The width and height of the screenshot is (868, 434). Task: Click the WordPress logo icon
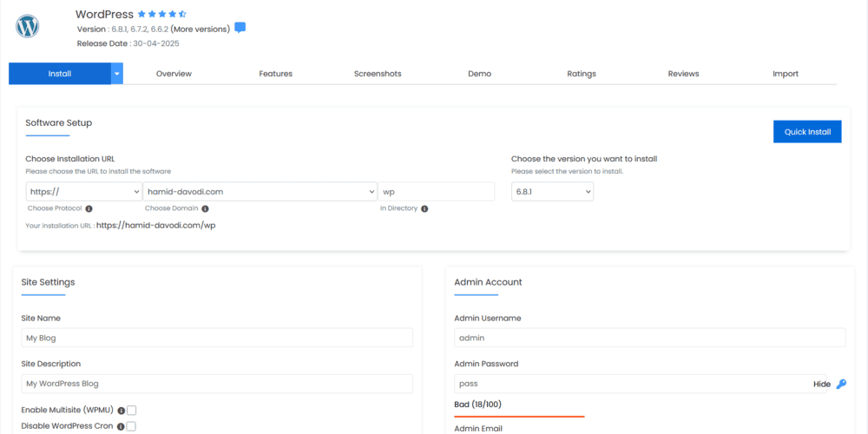(x=27, y=26)
